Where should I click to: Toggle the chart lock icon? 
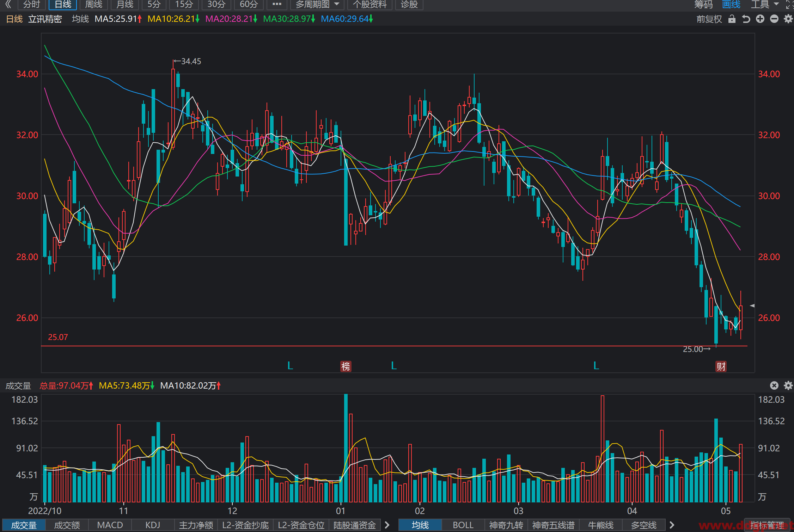click(732, 19)
